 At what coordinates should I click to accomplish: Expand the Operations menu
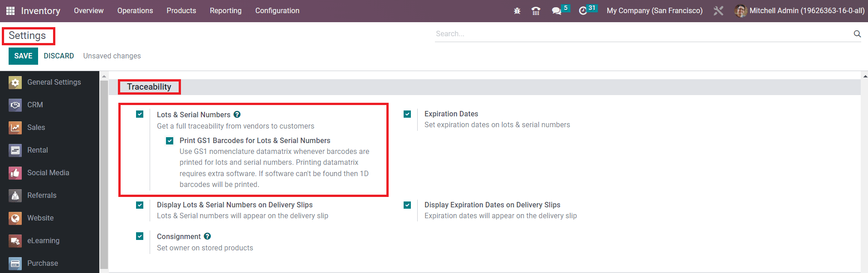(x=135, y=11)
